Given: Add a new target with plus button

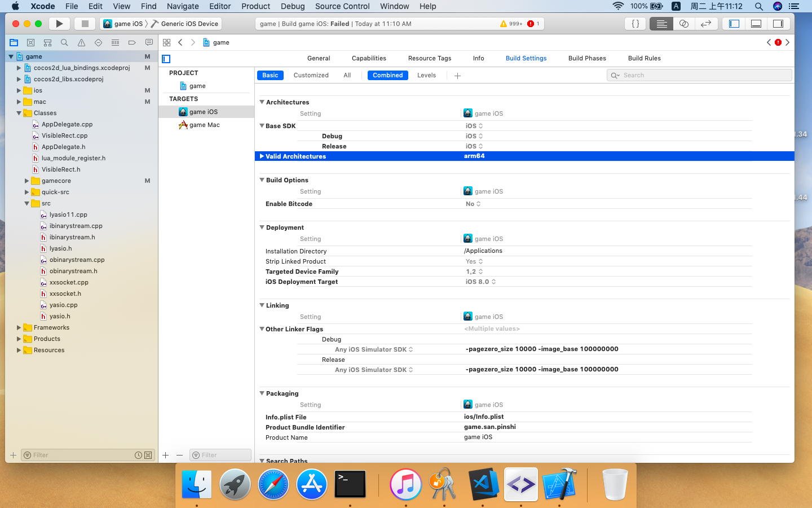Looking at the screenshot, I should tap(165, 455).
